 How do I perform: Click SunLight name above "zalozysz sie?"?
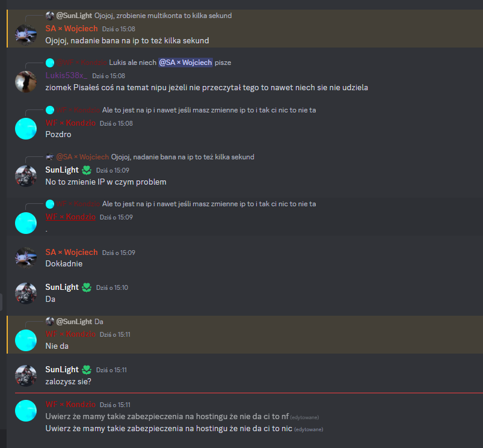coord(62,369)
